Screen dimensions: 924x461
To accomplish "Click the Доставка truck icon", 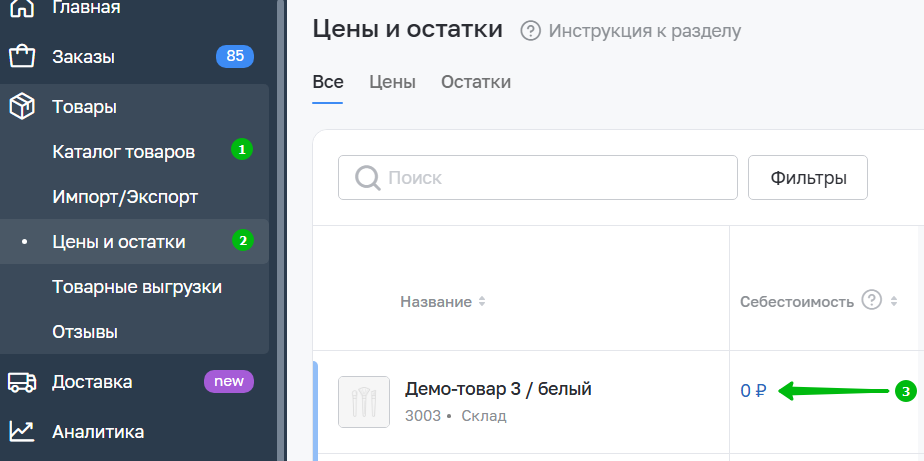I will pos(23,382).
